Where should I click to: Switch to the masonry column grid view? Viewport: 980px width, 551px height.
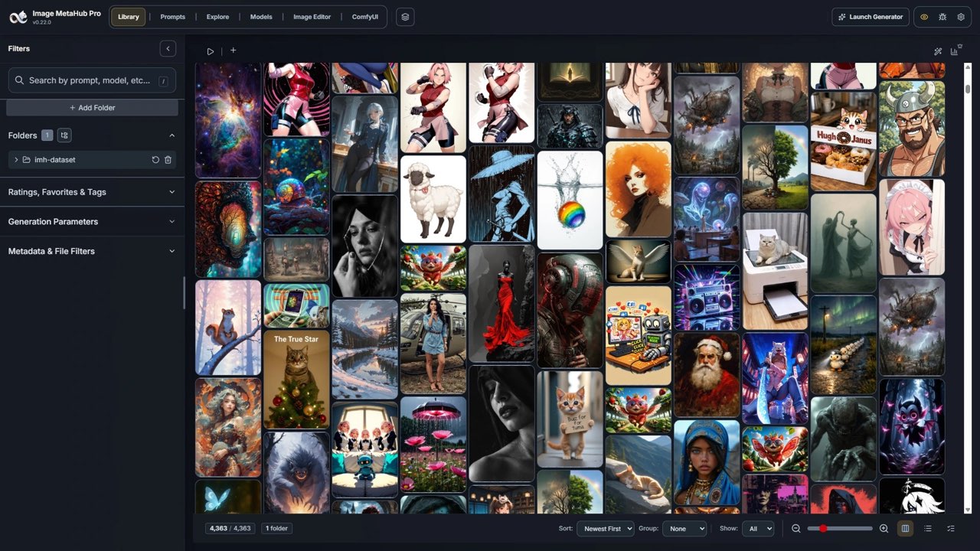point(906,529)
